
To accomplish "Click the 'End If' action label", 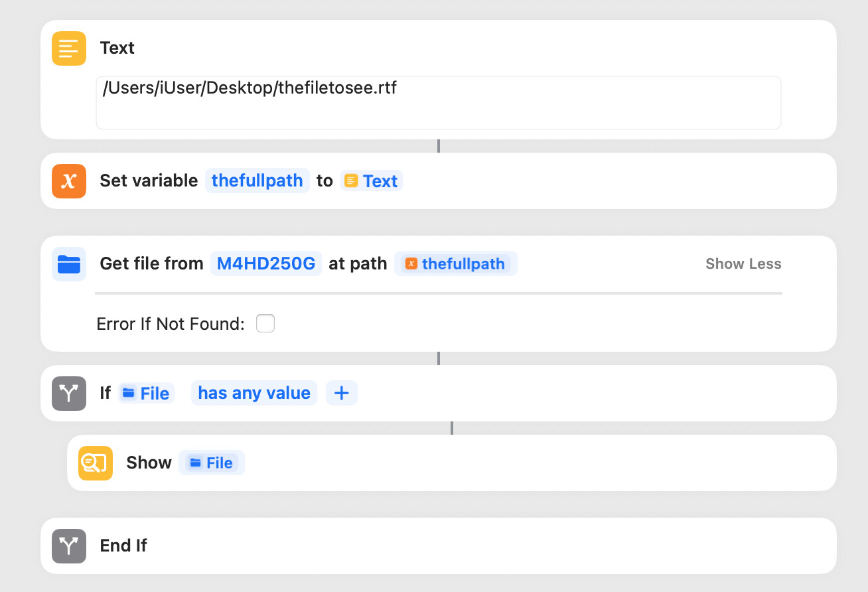I will pyautogui.click(x=123, y=546).
